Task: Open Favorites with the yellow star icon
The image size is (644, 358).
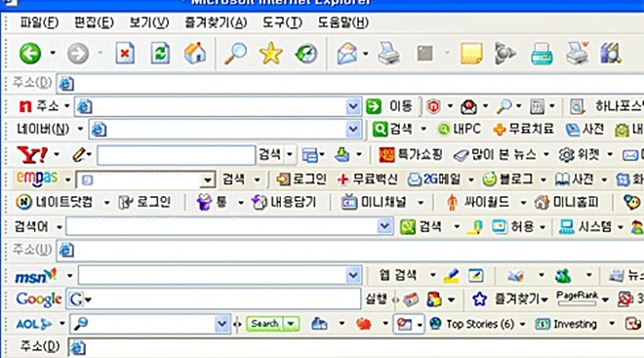Action: [x=270, y=54]
